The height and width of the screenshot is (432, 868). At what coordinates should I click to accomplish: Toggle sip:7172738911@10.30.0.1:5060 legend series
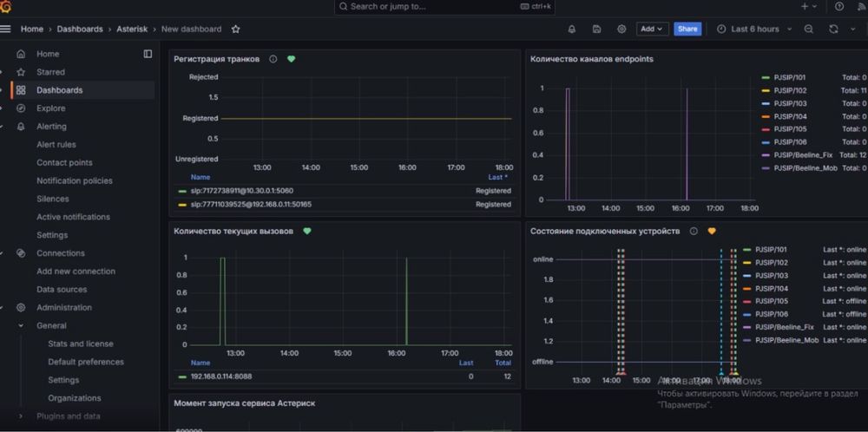click(x=242, y=191)
